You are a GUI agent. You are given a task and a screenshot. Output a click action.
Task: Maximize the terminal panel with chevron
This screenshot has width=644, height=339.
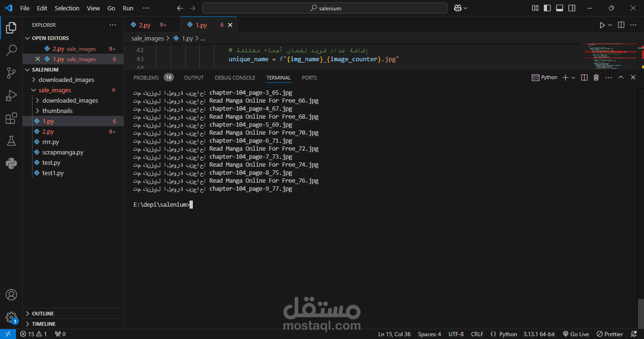[x=621, y=77]
